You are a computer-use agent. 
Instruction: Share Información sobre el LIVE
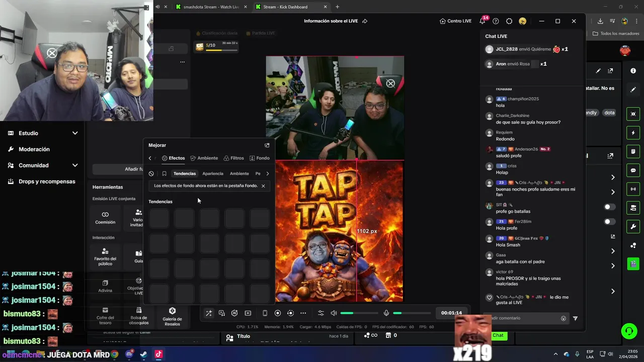point(365,21)
